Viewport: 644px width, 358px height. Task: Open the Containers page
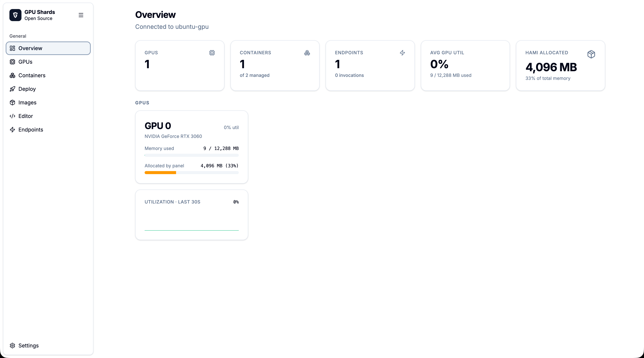tap(48, 75)
